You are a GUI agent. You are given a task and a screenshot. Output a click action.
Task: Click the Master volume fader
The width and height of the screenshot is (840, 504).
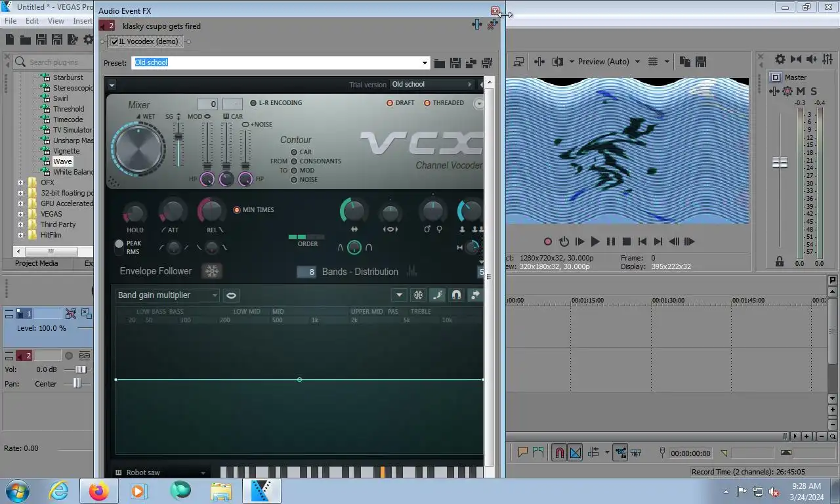[x=780, y=162]
